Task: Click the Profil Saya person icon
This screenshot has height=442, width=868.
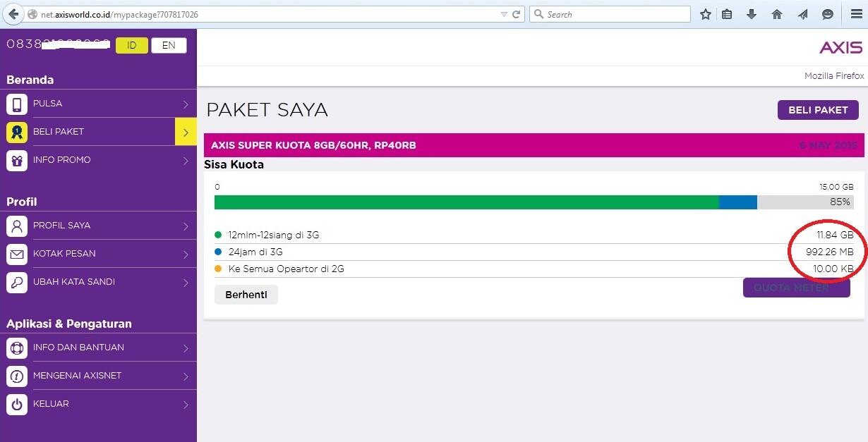Action: click(17, 226)
